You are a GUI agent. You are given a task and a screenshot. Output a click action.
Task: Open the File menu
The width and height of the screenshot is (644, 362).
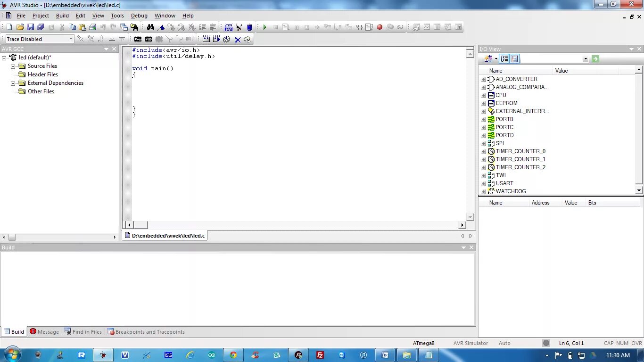pyautogui.click(x=21, y=16)
